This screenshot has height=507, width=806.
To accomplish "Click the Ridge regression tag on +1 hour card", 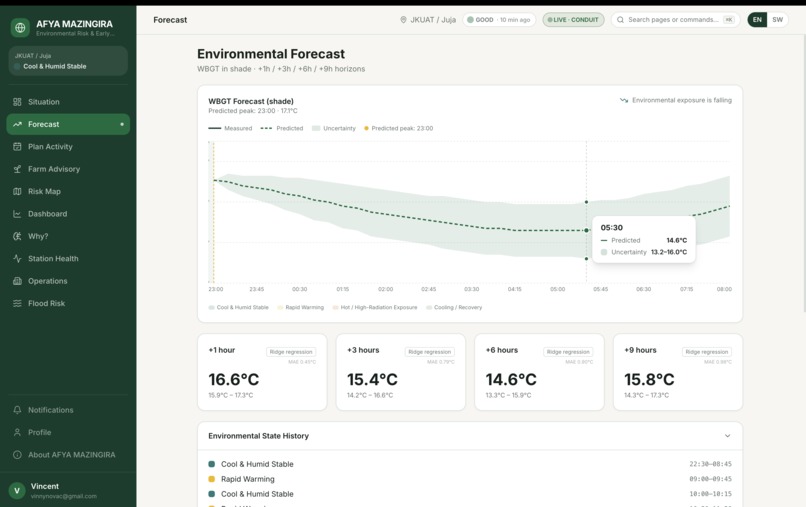I will pyautogui.click(x=291, y=352).
